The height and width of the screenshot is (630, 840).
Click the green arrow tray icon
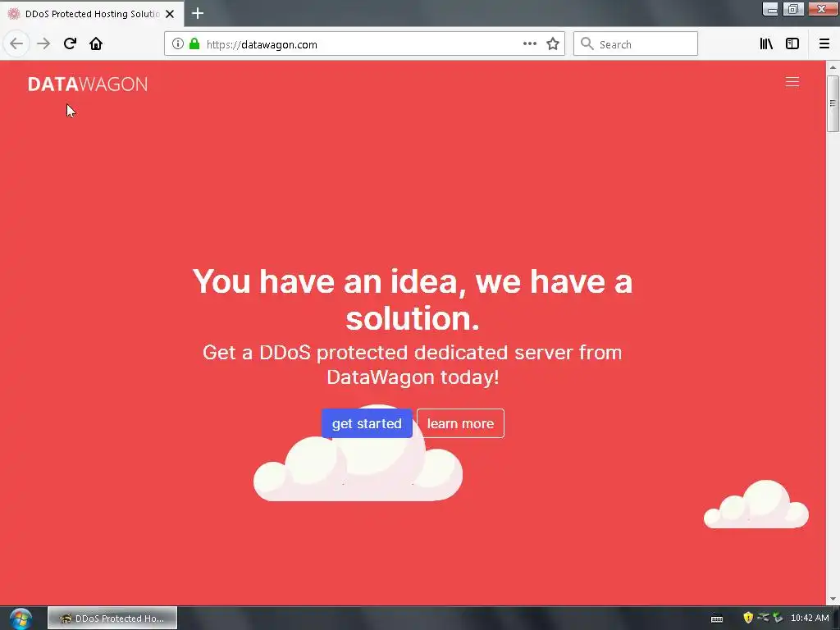click(778, 618)
